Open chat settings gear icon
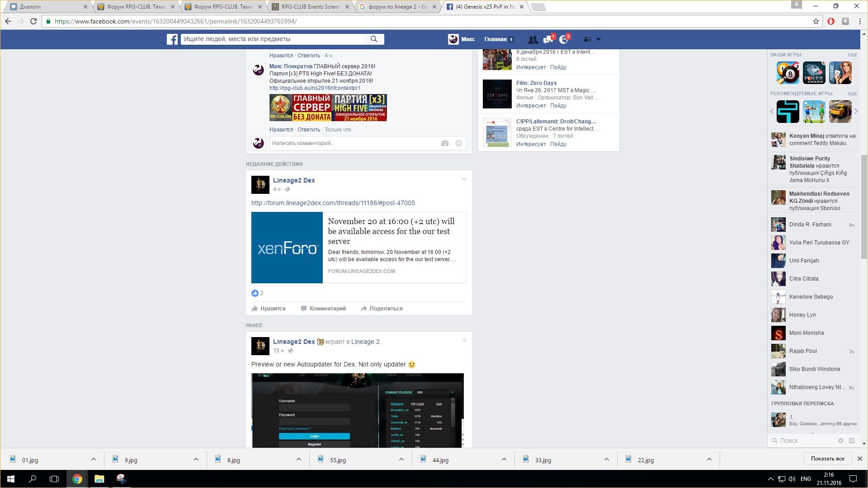The width and height of the screenshot is (868, 488). click(840, 441)
